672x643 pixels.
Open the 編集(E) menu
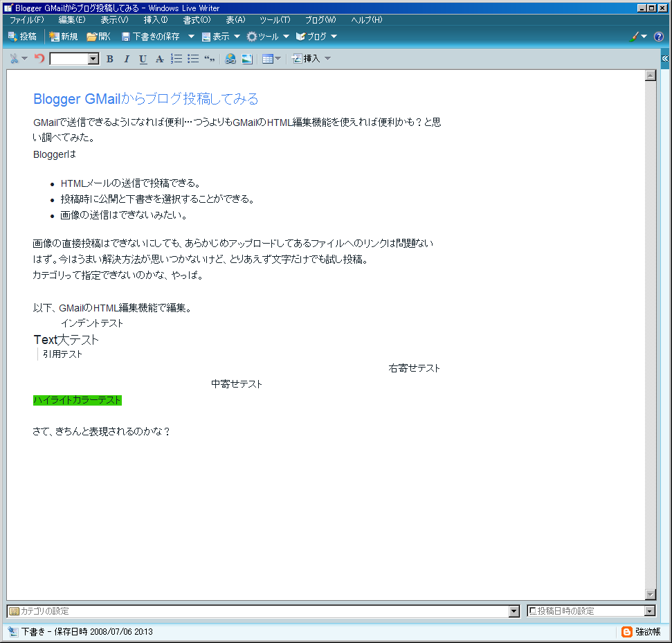pyautogui.click(x=71, y=19)
